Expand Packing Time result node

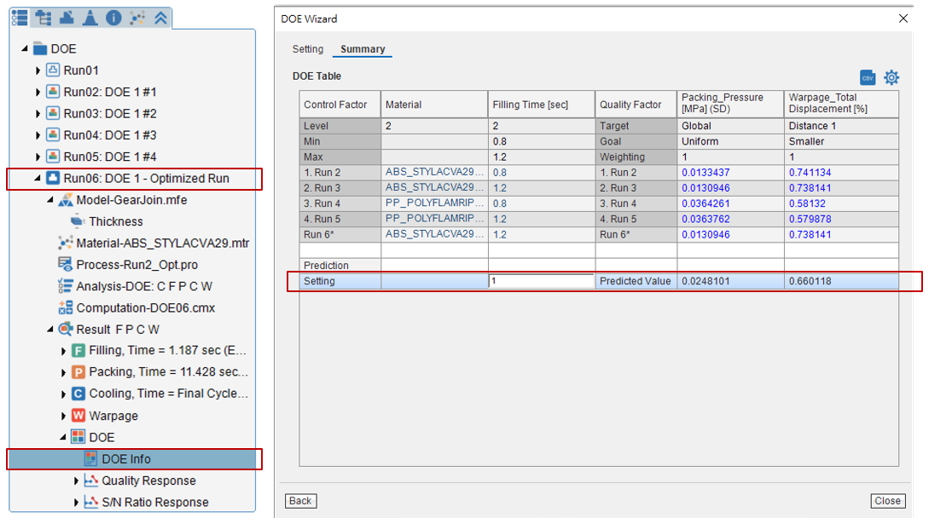pyautogui.click(x=63, y=372)
